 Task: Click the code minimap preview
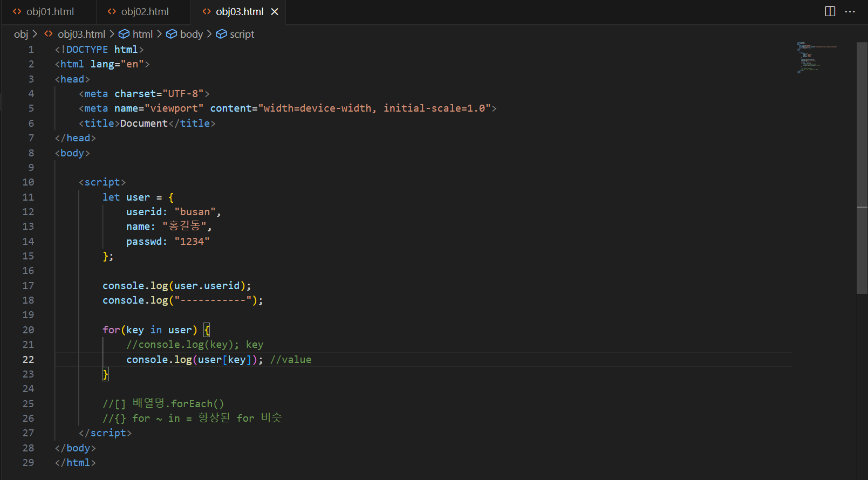pyautogui.click(x=817, y=57)
